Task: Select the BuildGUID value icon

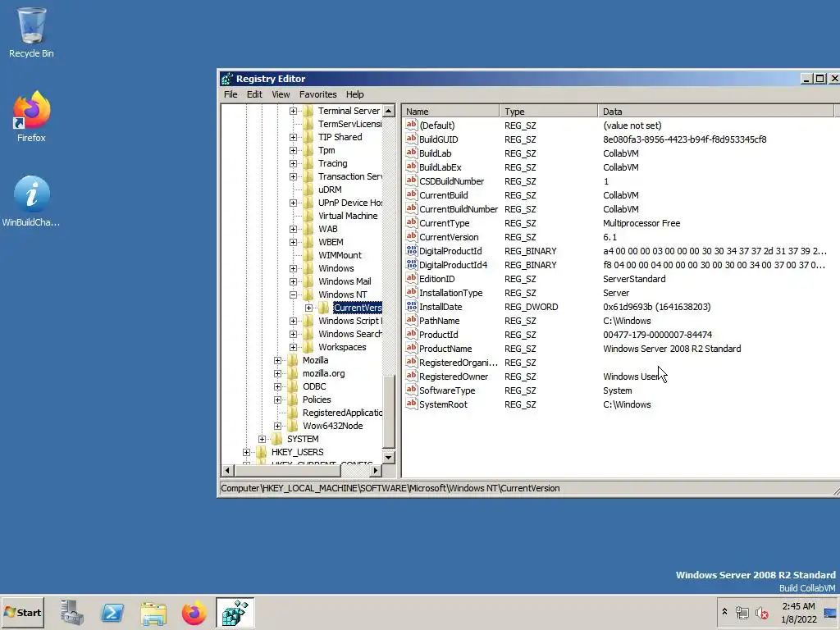Action: pos(412,139)
